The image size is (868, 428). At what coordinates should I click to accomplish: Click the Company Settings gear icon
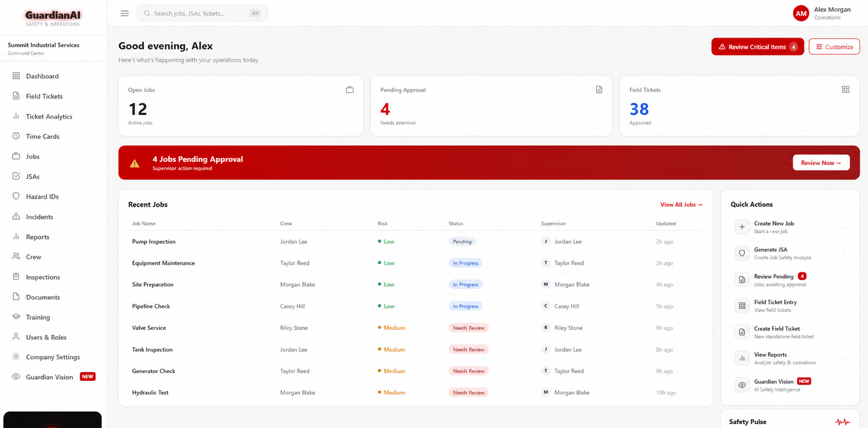point(16,357)
